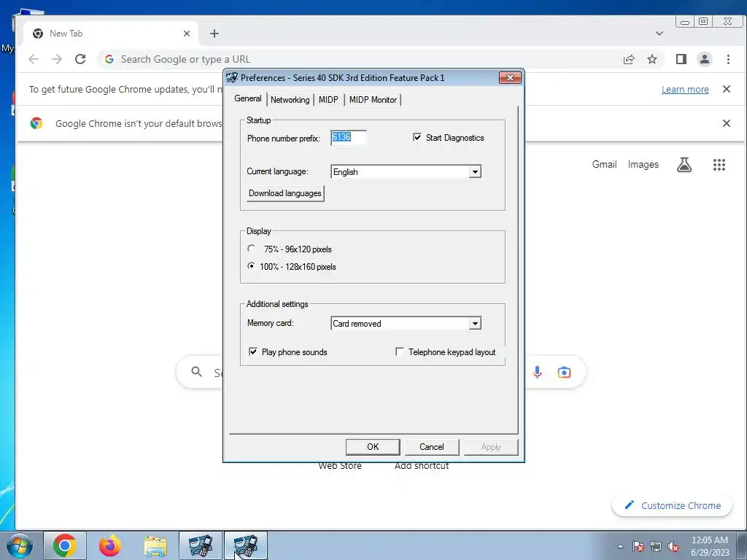
Task: Open a new Chrome tab with plus
Action: (214, 34)
